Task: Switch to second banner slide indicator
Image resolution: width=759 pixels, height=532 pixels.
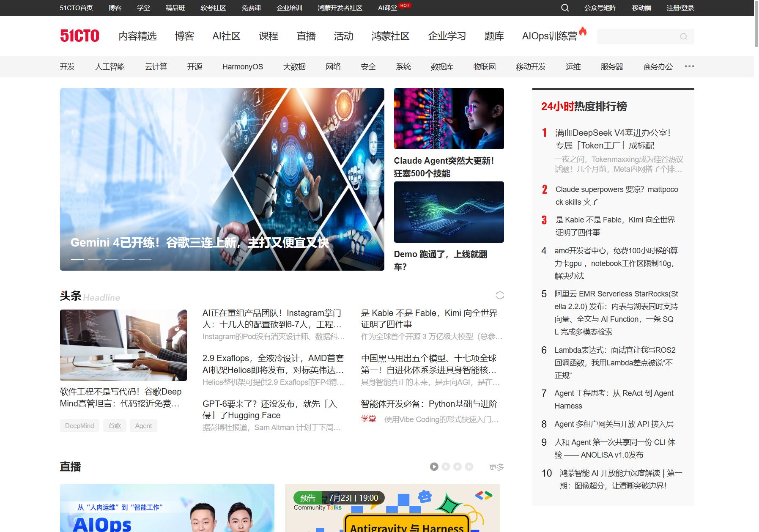Action: 94,259
